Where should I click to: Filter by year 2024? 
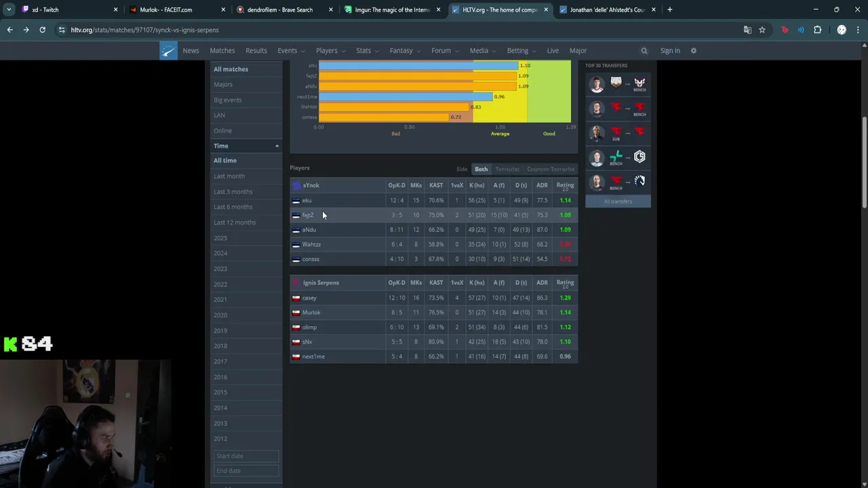tap(220, 253)
